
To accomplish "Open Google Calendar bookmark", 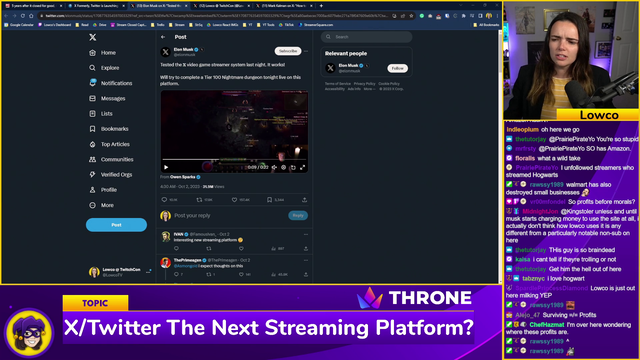I will [x=19, y=24].
